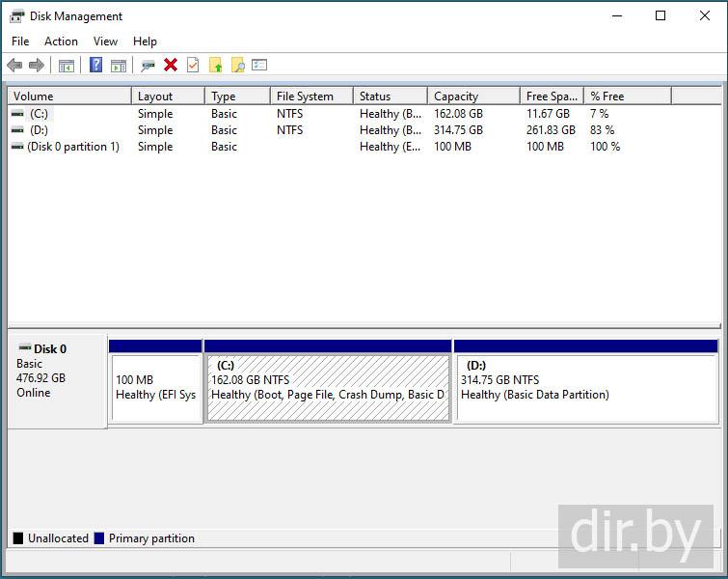Open the View menu
This screenshot has height=579, width=728.
pos(105,41)
